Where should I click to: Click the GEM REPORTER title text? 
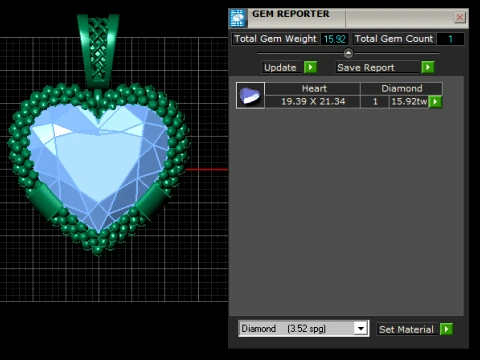pos(291,14)
